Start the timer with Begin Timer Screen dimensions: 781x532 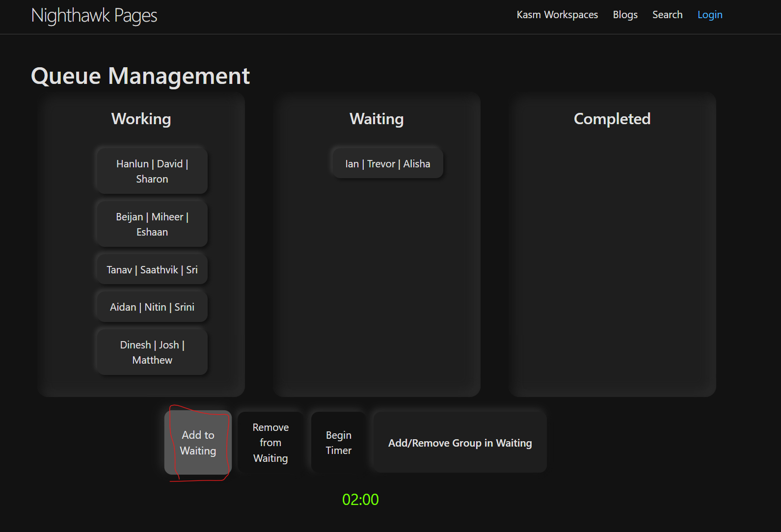tap(338, 443)
